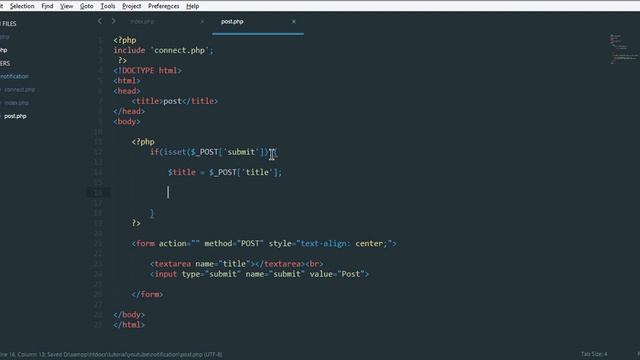The image size is (640, 360).
Task: Click the <!DOCTYPE html> line
Action: [x=147, y=71]
